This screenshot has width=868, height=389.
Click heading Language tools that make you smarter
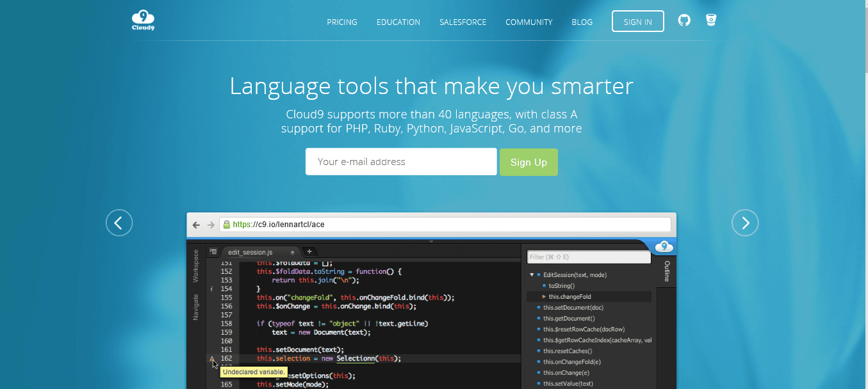pyautogui.click(x=432, y=86)
